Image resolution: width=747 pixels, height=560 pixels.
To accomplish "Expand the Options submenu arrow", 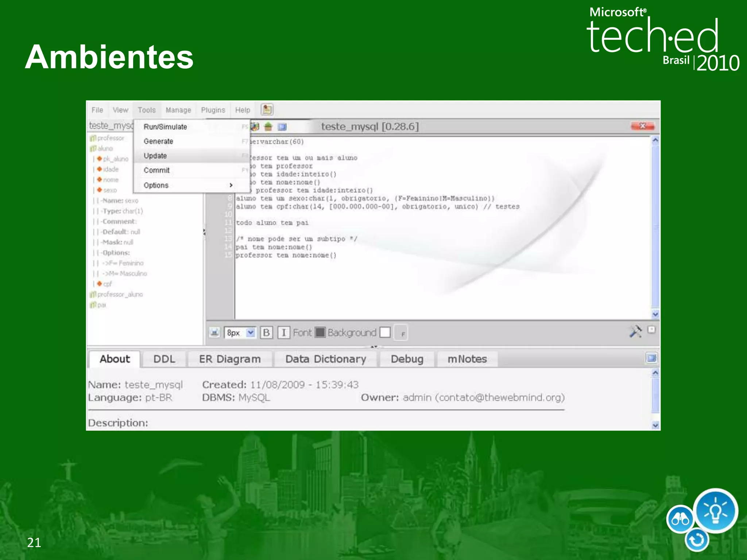I will [231, 185].
